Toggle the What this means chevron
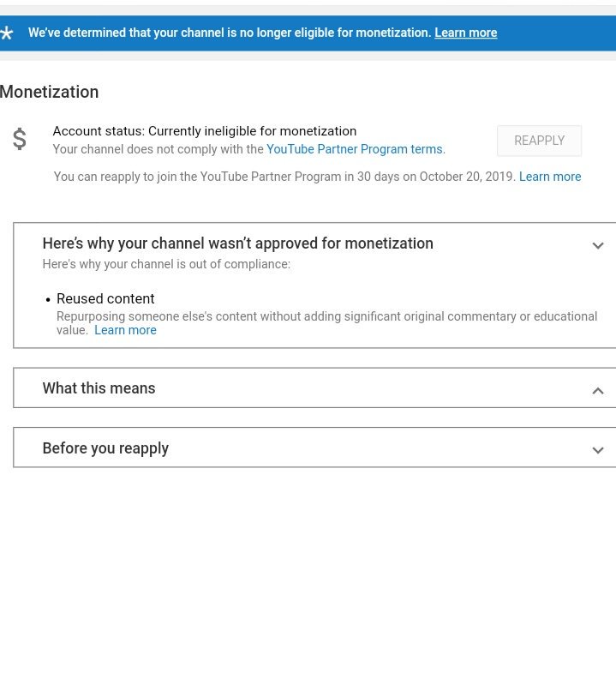Screen dimensions: 616x685 point(598,391)
